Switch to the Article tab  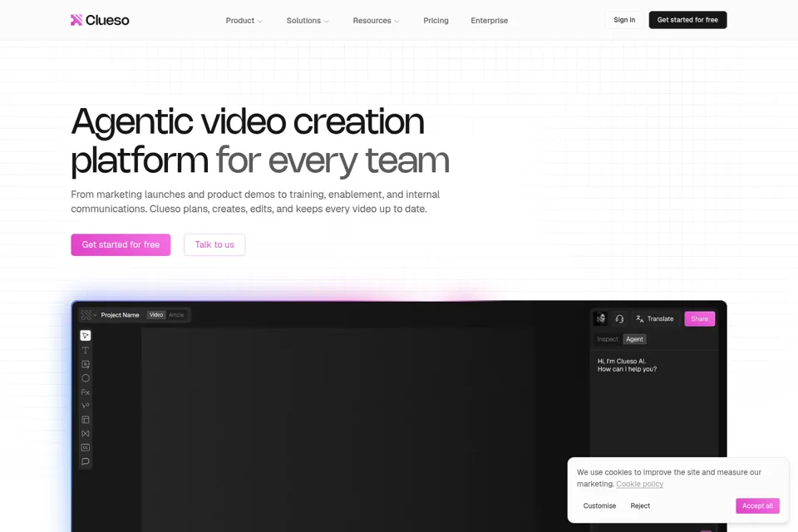click(176, 315)
